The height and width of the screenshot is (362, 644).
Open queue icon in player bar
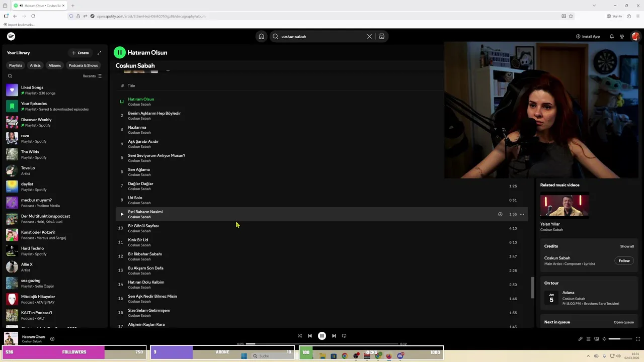pos(588,339)
